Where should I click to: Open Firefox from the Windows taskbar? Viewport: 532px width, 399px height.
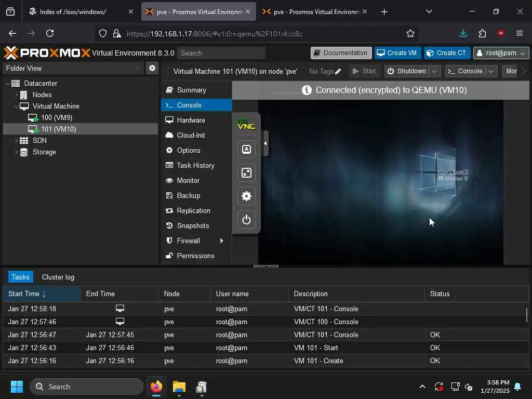point(156,387)
